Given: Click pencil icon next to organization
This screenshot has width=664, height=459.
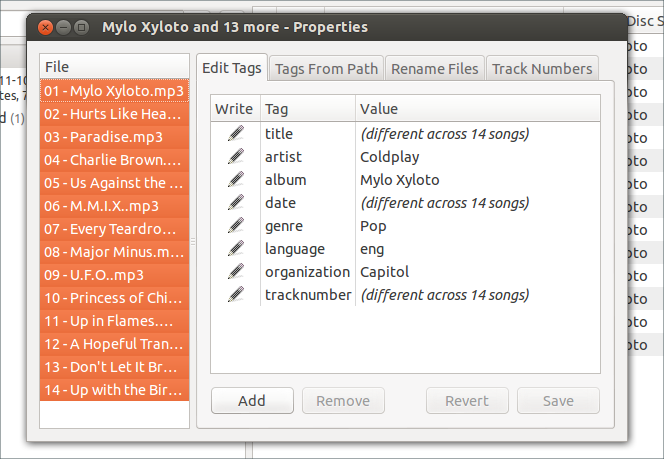Looking at the screenshot, I should pyautogui.click(x=236, y=272).
